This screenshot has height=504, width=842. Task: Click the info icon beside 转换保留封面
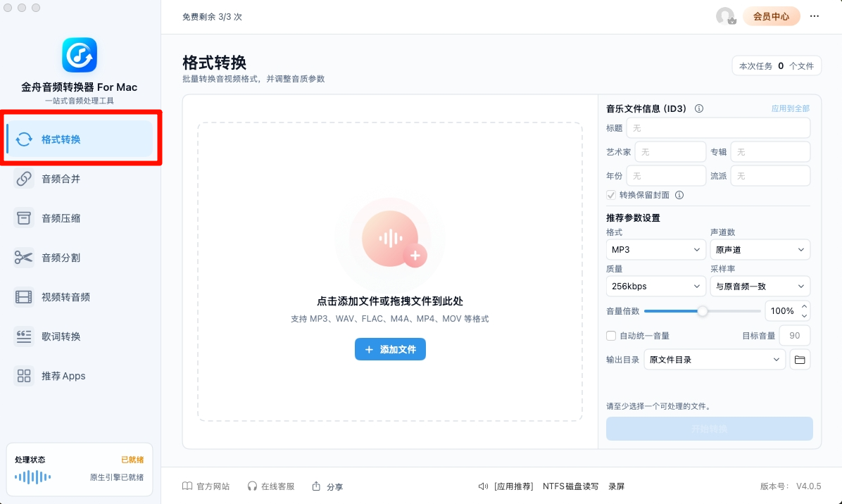(x=679, y=195)
